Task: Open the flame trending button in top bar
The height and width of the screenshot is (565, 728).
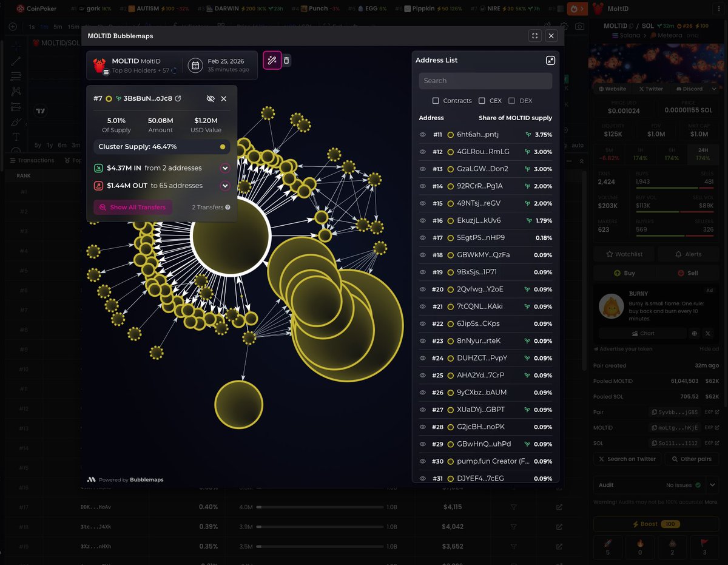Action: (576, 9)
